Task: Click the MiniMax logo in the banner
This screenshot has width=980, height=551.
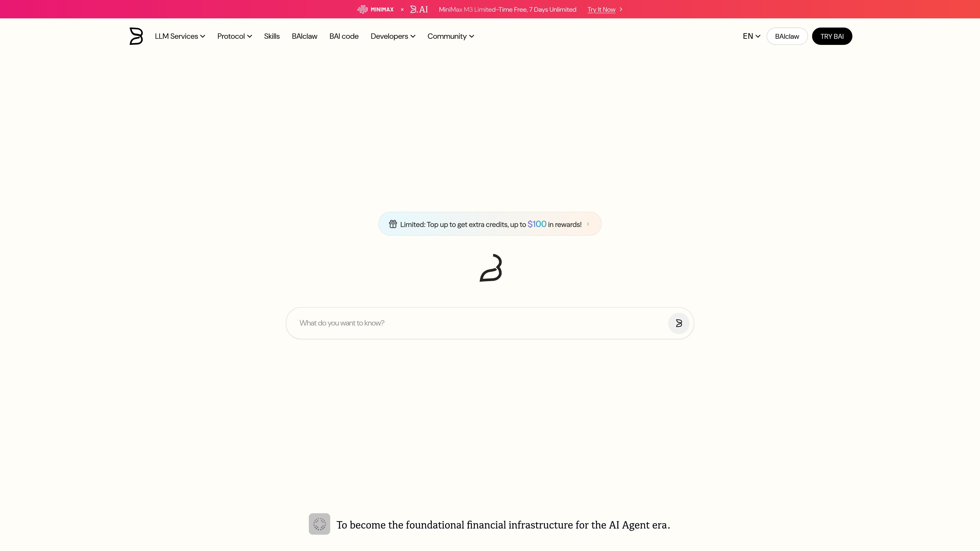Action: tap(375, 9)
